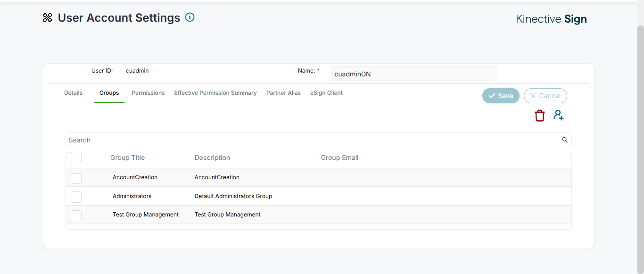Click the add user to group icon
The image size is (644, 274).
point(559,115)
